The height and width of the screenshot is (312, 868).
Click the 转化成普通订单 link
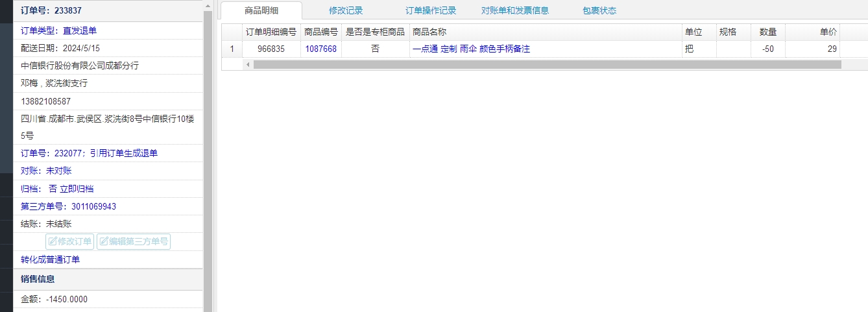coord(50,259)
